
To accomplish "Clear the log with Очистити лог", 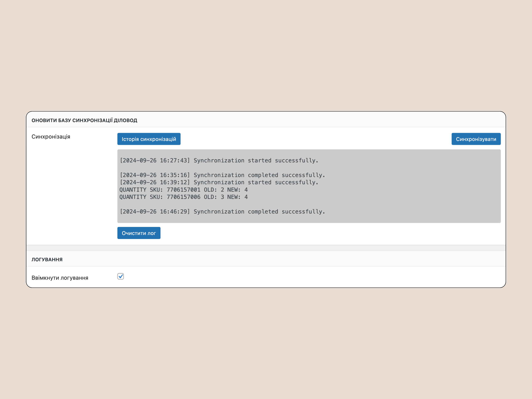I will [x=139, y=233].
